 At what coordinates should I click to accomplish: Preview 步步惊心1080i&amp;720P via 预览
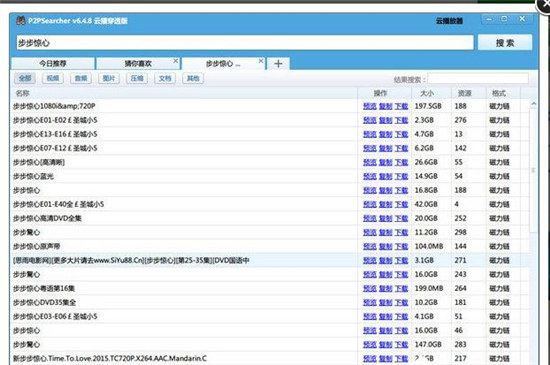pyautogui.click(x=370, y=106)
